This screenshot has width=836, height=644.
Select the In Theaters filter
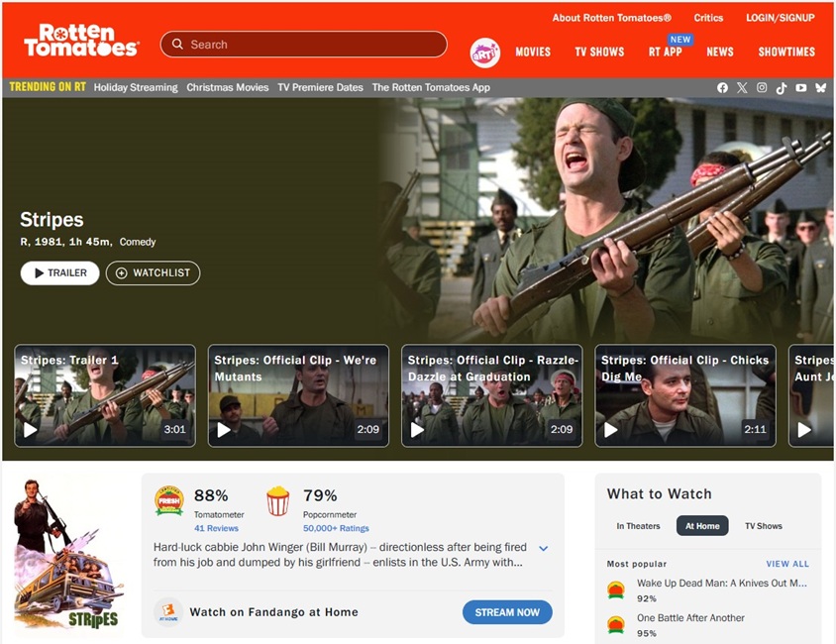click(x=638, y=526)
